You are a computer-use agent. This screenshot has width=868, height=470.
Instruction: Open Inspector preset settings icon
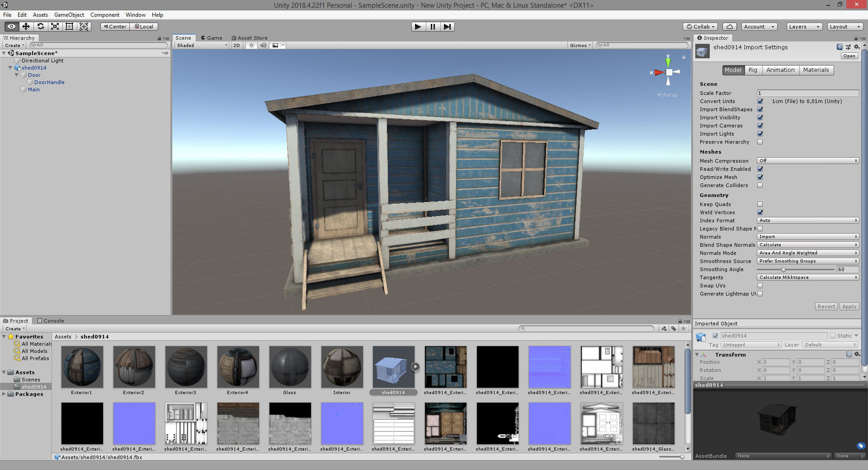coord(848,47)
